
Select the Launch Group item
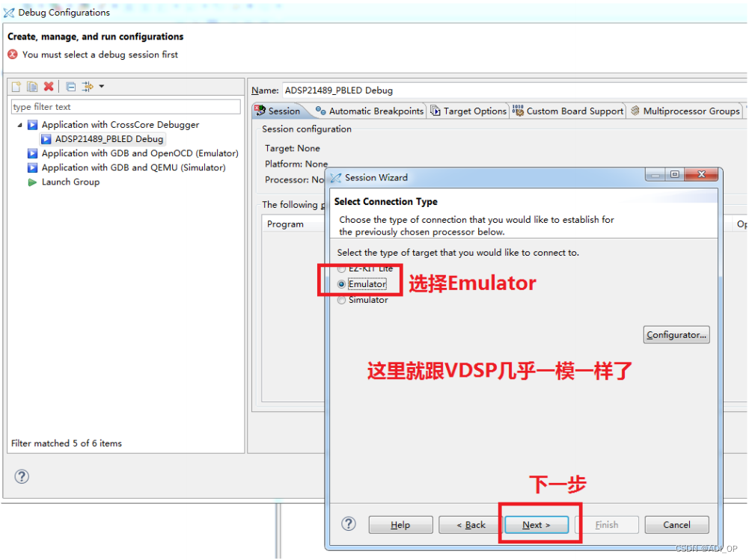click(x=70, y=182)
